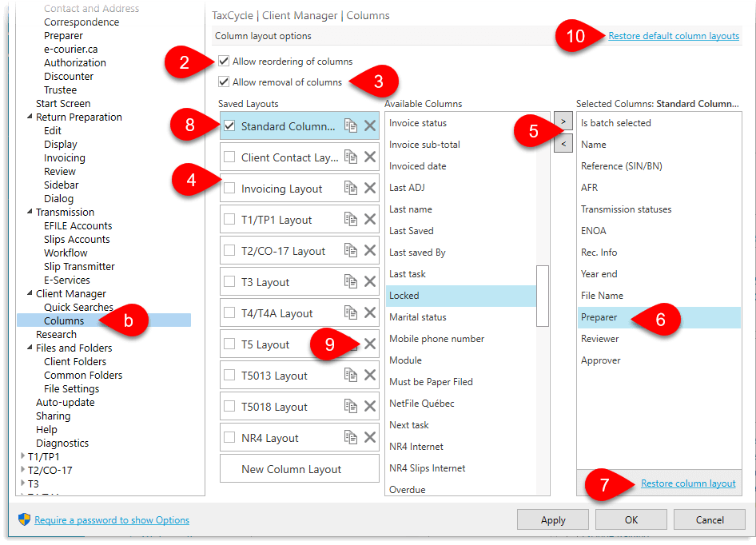The height and width of the screenshot is (545, 756).
Task: Copy the T4/T4A Layout
Action: (351, 313)
